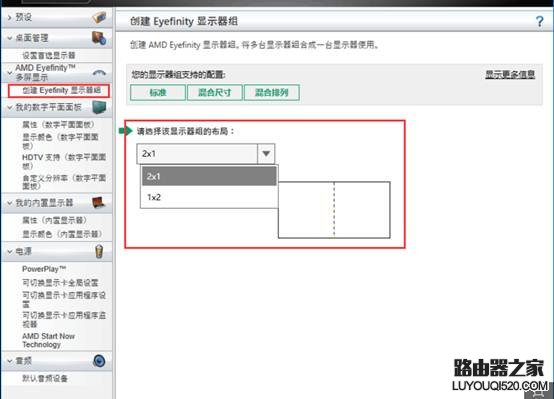This screenshot has width=554, height=399.
Task: Select the 混合排列 configuration button
Action: (272, 93)
